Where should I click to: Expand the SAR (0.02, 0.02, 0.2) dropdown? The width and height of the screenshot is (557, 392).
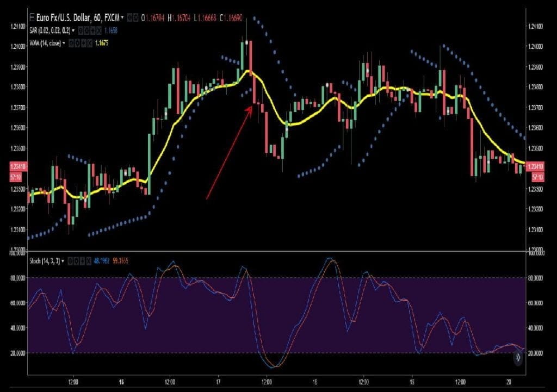point(73,30)
